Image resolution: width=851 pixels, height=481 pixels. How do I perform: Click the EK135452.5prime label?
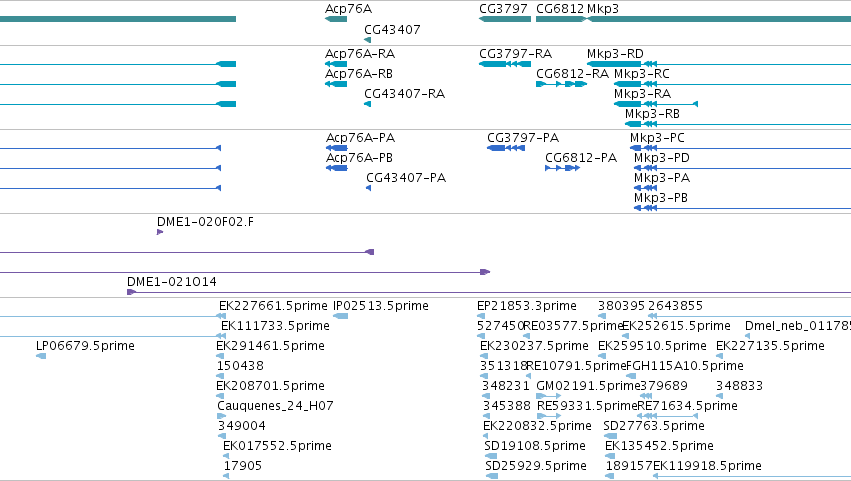659,446
